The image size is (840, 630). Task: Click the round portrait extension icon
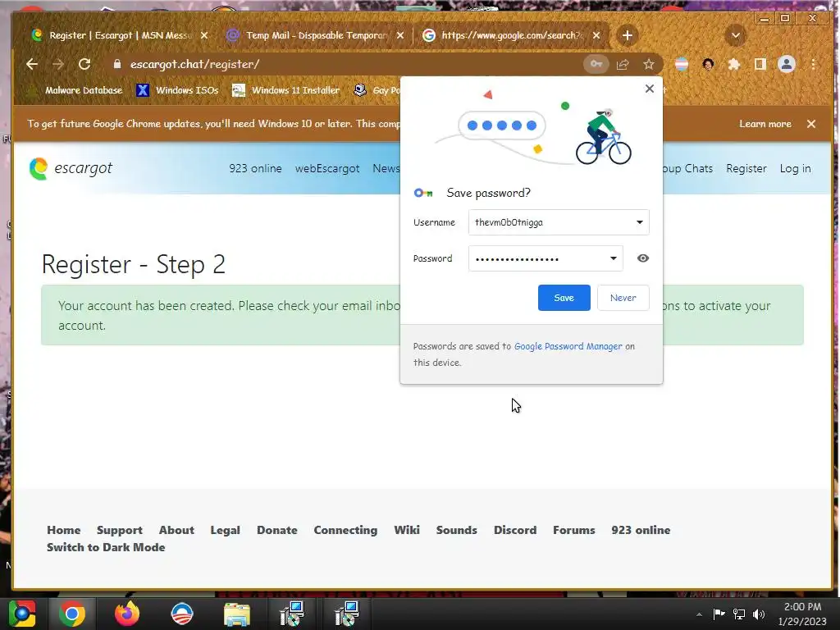click(708, 64)
